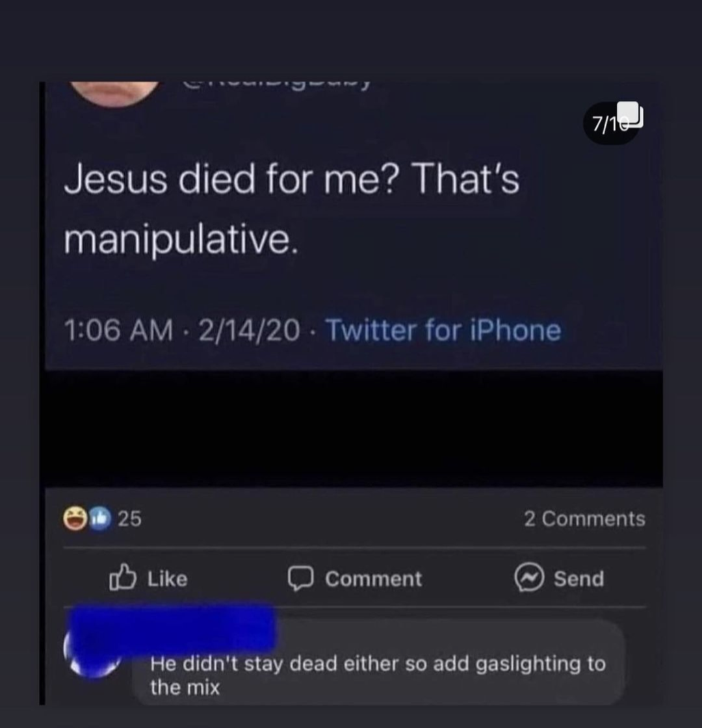Image resolution: width=702 pixels, height=728 pixels.
Task: Tap the 1:06 AM 2/14/20 timestamp
Action: 181,330
